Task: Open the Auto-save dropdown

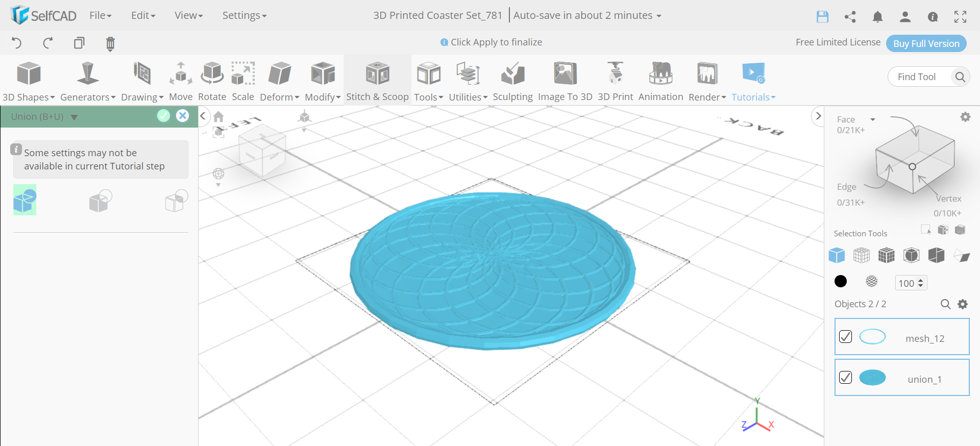Action: coord(587,15)
